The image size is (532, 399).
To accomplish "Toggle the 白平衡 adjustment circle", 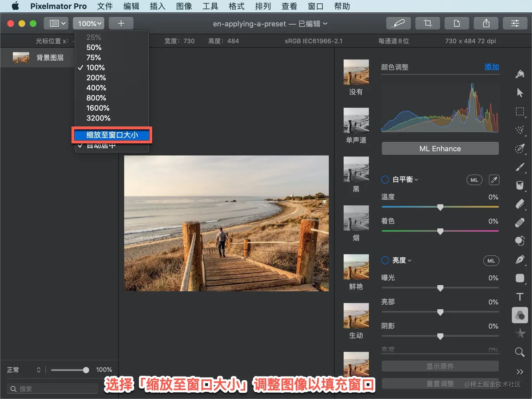I will point(385,180).
